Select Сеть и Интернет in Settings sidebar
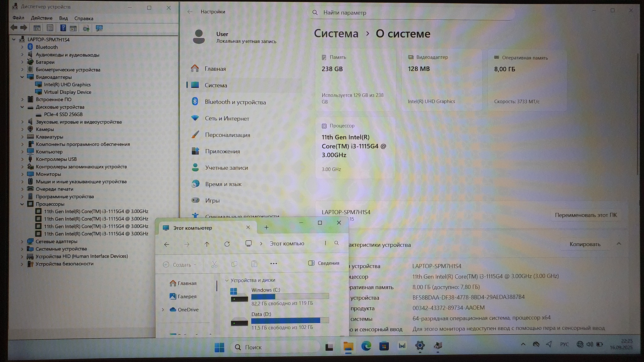Image resolution: width=644 pixels, height=362 pixels. 227,118
